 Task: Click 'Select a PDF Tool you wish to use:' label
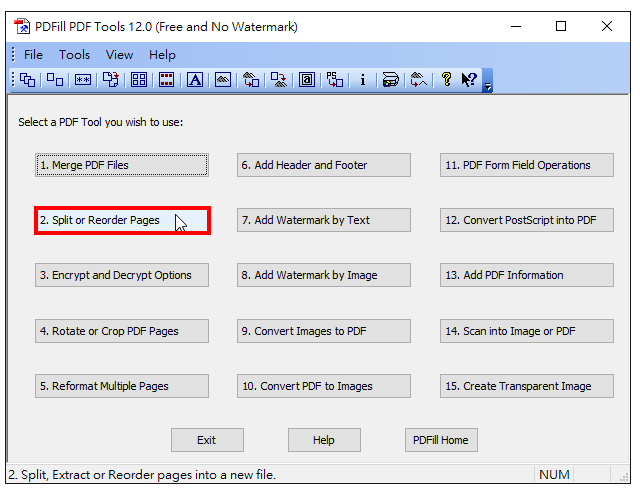click(100, 122)
